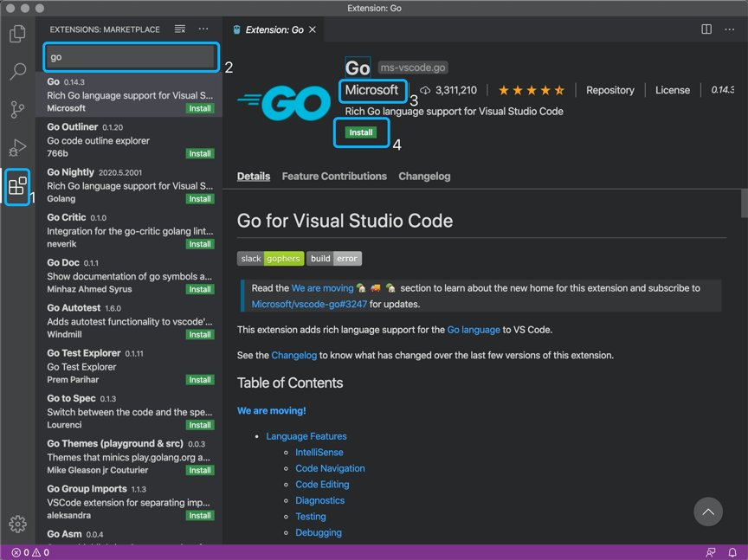Open notifications bell in status bar
The height and width of the screenshot is (560, 748).
coord(732,552)
